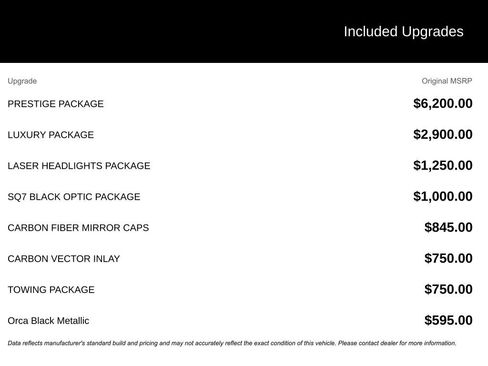
Task: Click the $1,000.00 MSRP value
Action: [443, 196]
